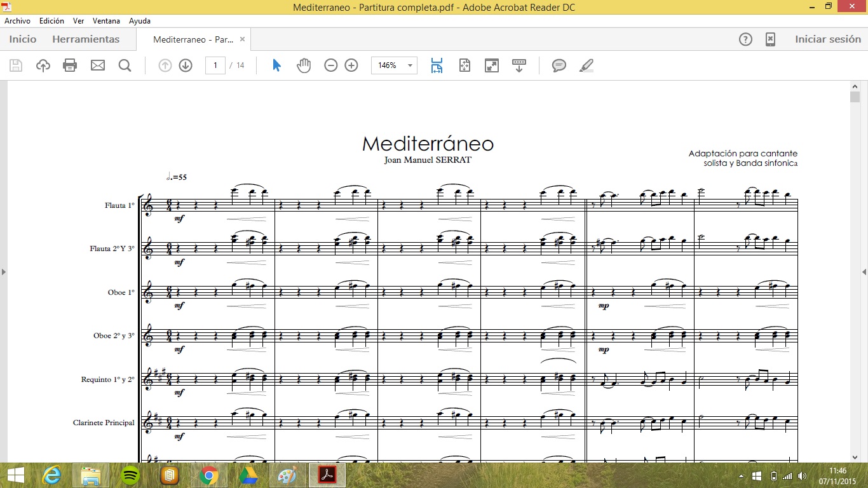868x488 pixels.
Task: Choose the selection arrow tool
Action: 276,65
